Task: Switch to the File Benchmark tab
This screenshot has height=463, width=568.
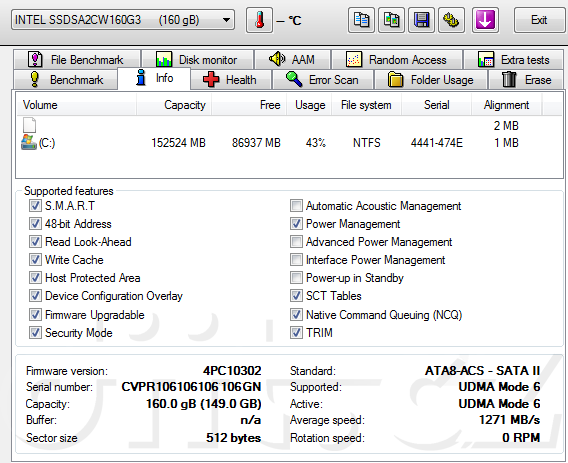Action: 77,59
